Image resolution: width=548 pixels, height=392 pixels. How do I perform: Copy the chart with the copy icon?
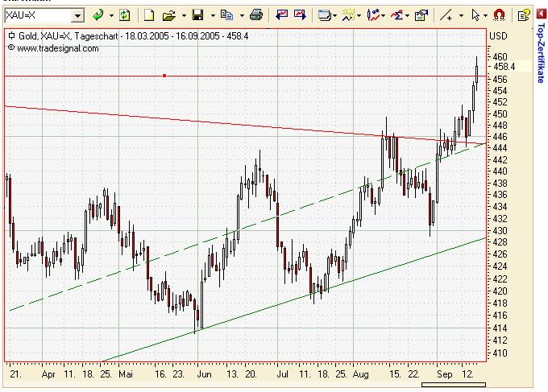[x=226, y=15]
